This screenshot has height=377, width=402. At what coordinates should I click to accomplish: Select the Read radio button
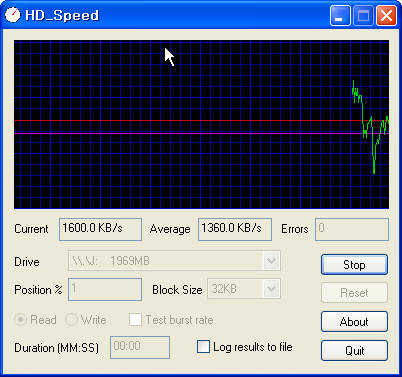tap(20, 320)
